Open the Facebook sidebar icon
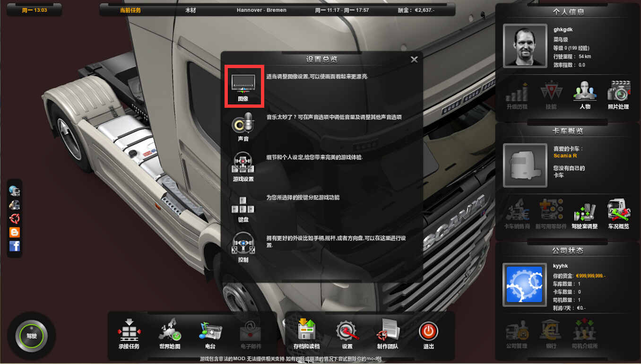 point(15,246)
